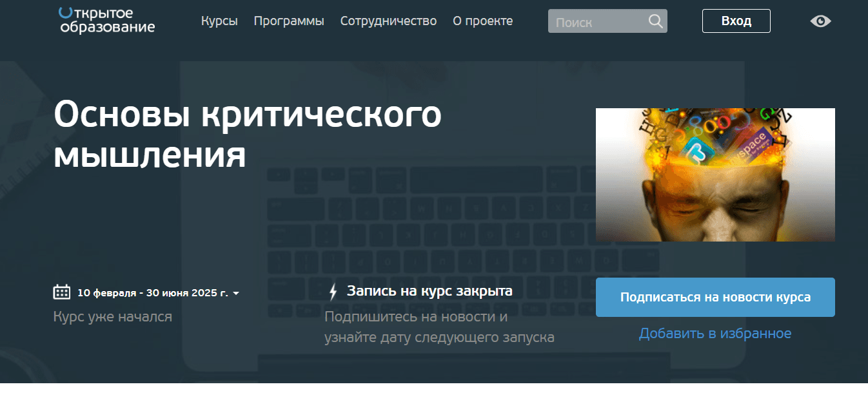Screen dimensions: 868x409
Task: Click the calendar icon beside course dates
Action: pyautogui.click(x=62, y=292)
